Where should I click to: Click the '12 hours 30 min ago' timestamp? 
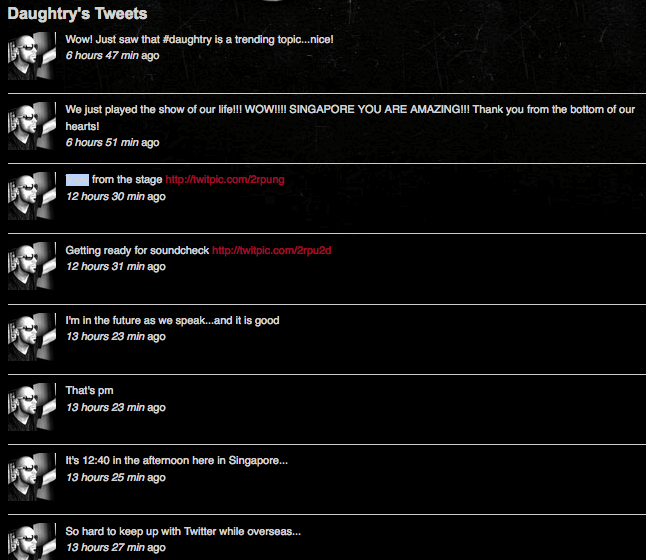(116, 196)
